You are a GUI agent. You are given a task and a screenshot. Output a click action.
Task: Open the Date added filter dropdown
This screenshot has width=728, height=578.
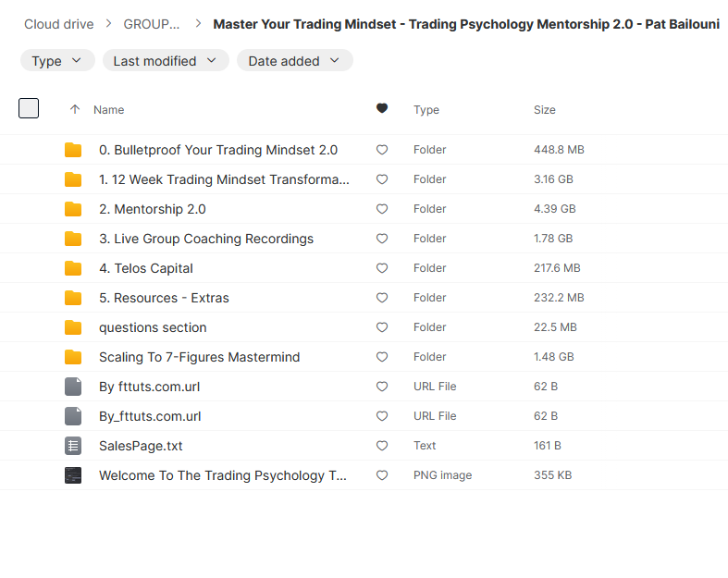tap(294, 61)
